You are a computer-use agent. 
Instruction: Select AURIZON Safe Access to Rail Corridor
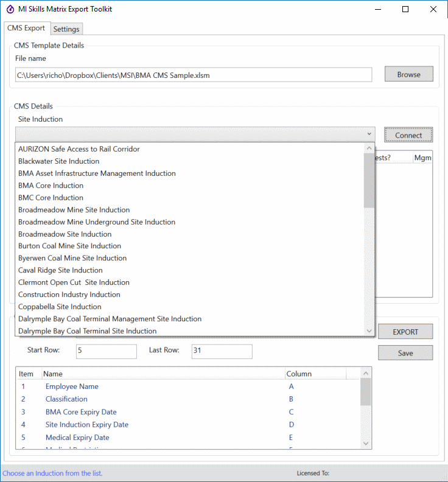[190, 149]
